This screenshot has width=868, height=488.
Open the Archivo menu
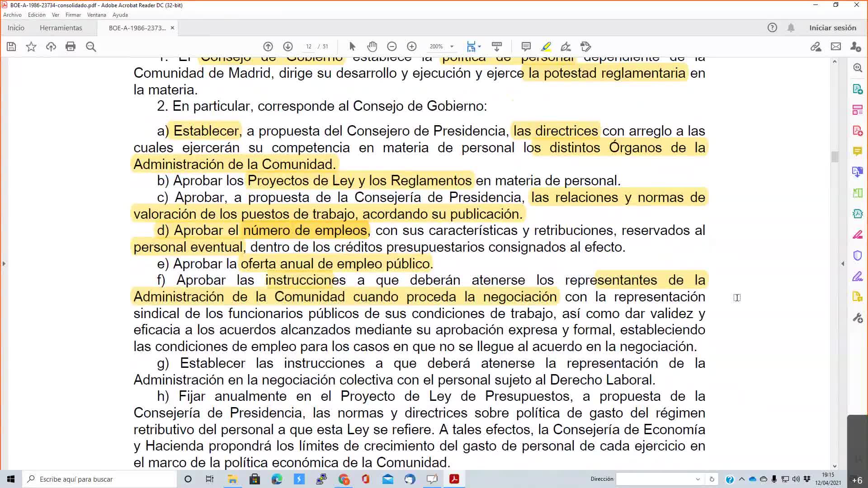[x=12, y=15]
